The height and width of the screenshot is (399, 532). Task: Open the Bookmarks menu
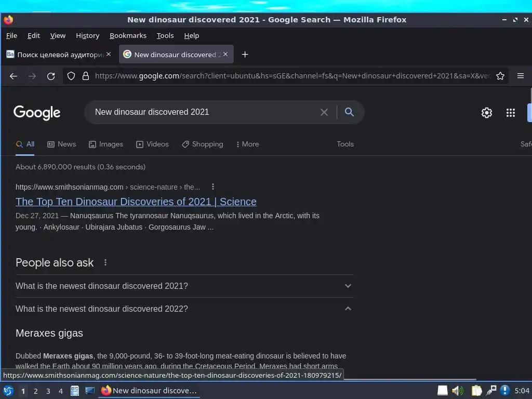pos(128,36)
